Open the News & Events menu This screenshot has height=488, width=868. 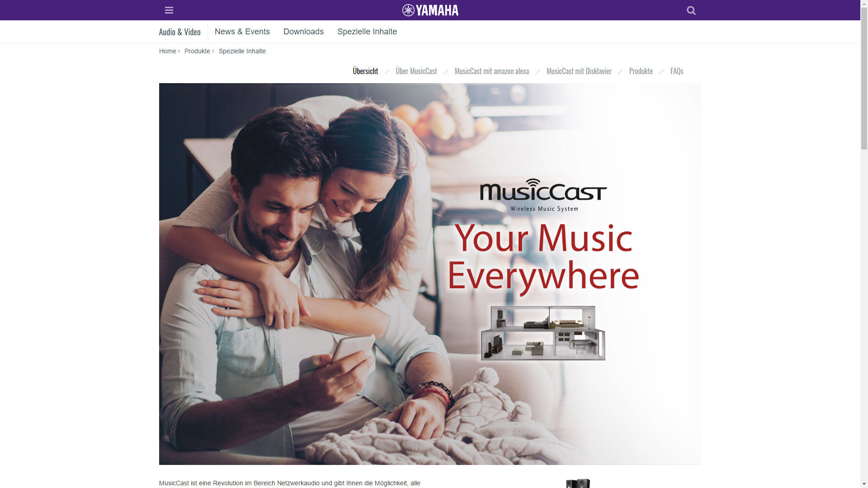coord(242,32)
